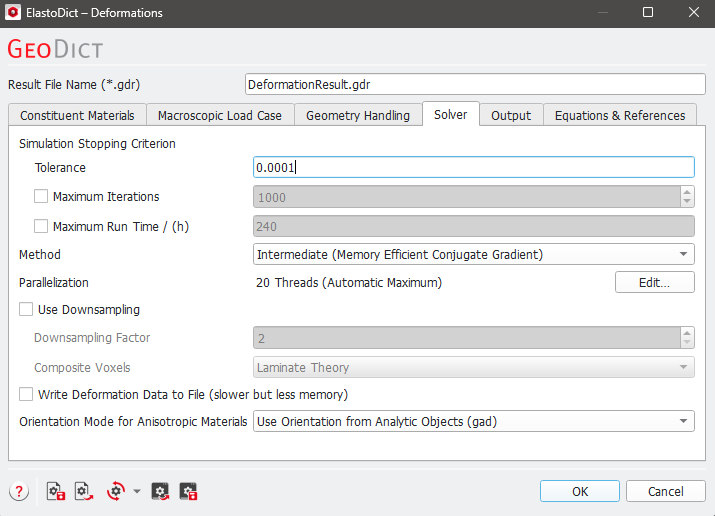The image size is (715, 516).
Task: Load settings from file icon
Action: [x=84, y=491]
